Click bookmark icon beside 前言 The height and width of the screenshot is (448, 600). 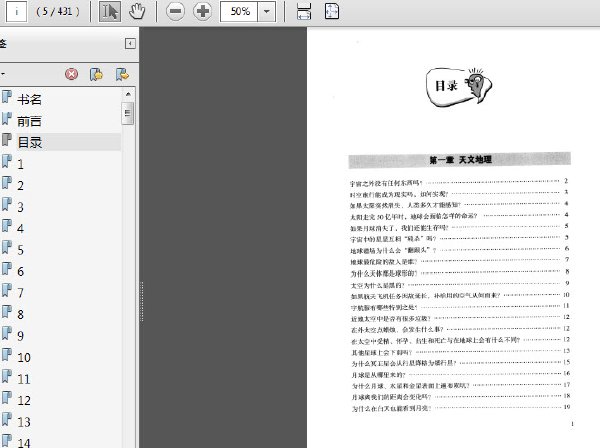tap(7, 119)
